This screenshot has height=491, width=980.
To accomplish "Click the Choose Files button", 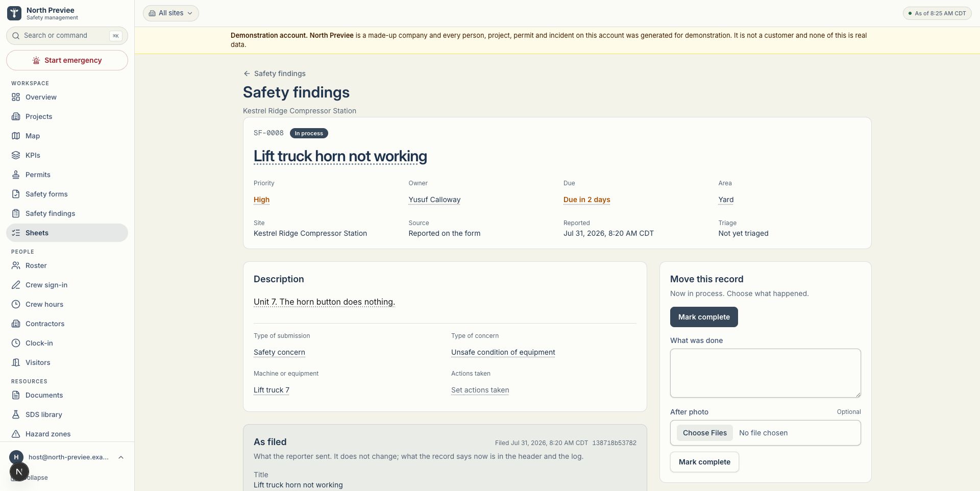I will pos(704,433).
